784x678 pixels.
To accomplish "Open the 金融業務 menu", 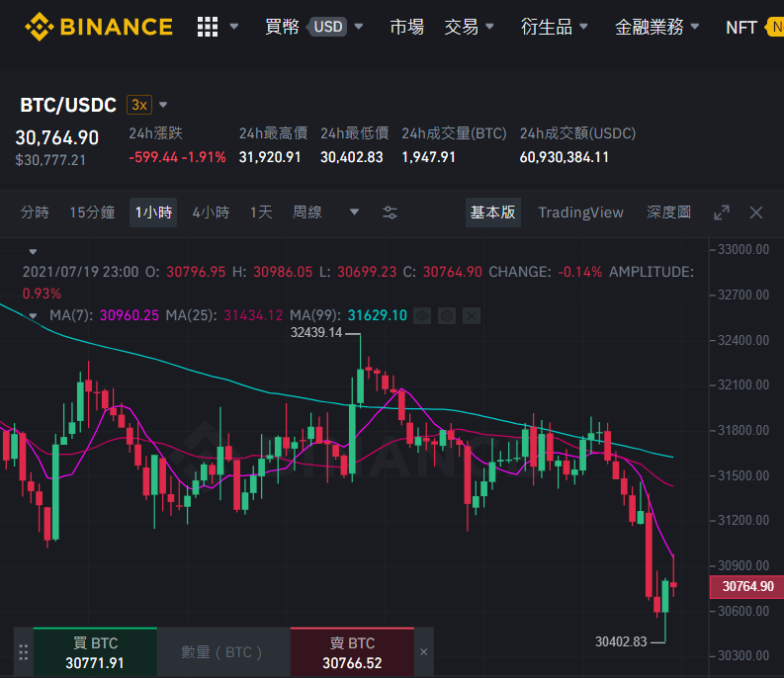I will point(649,27).
